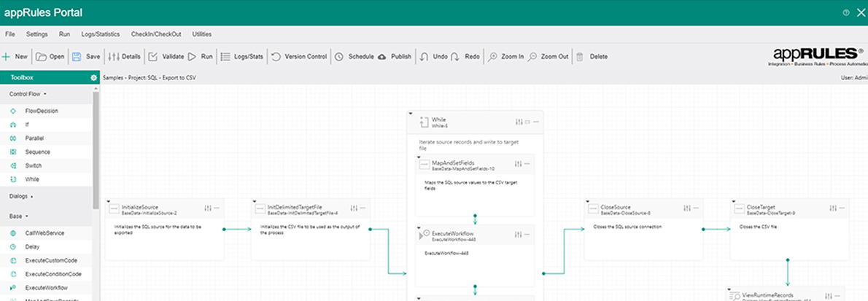Open settings sliders on ExecuteWorkflow node

519,235
